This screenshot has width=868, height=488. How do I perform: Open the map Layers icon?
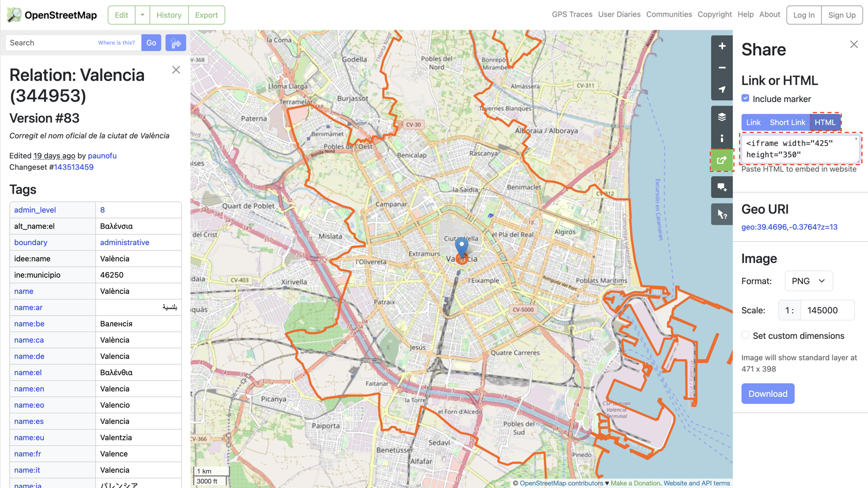[x=722, y=117]
